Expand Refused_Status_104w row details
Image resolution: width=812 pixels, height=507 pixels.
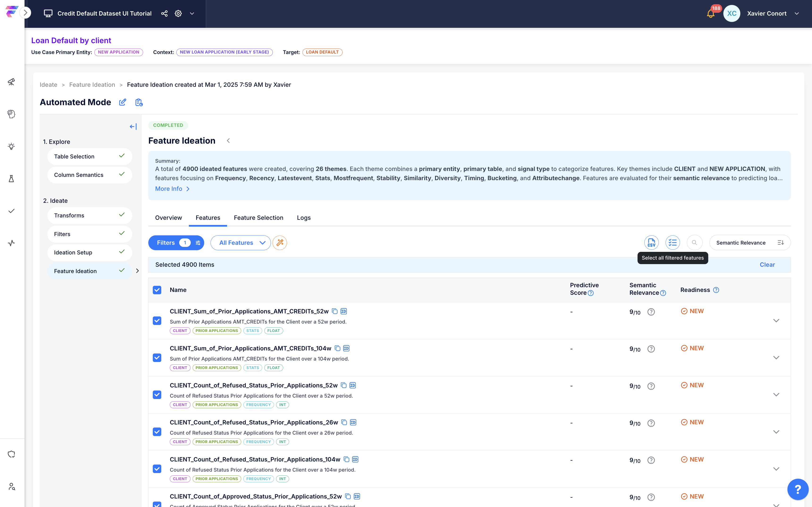tap(776, 469)
